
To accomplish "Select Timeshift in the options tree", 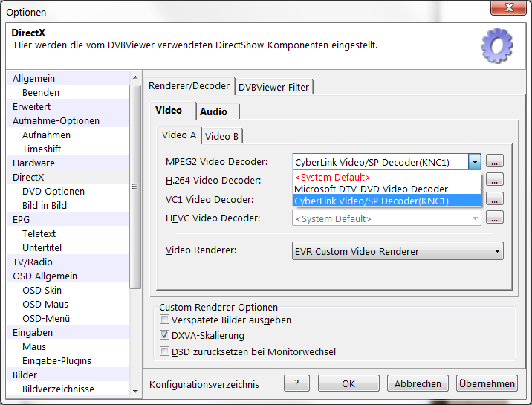I will click(x=68, y=149).
